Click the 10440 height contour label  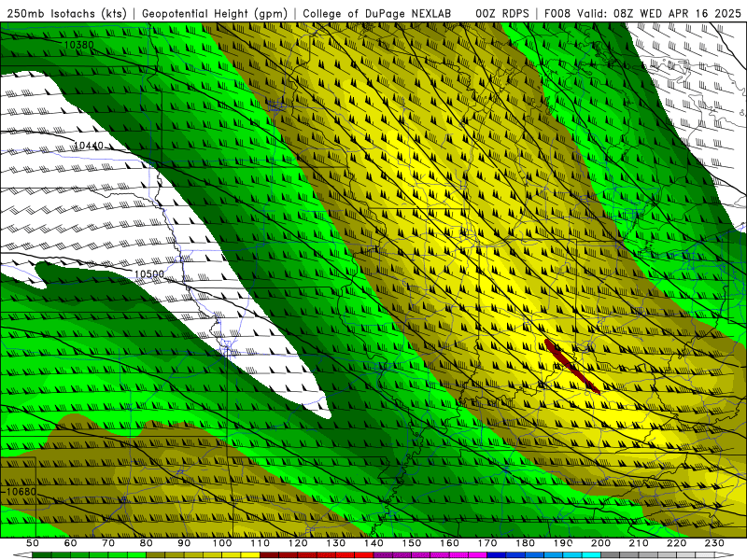(x=89, y=146)
